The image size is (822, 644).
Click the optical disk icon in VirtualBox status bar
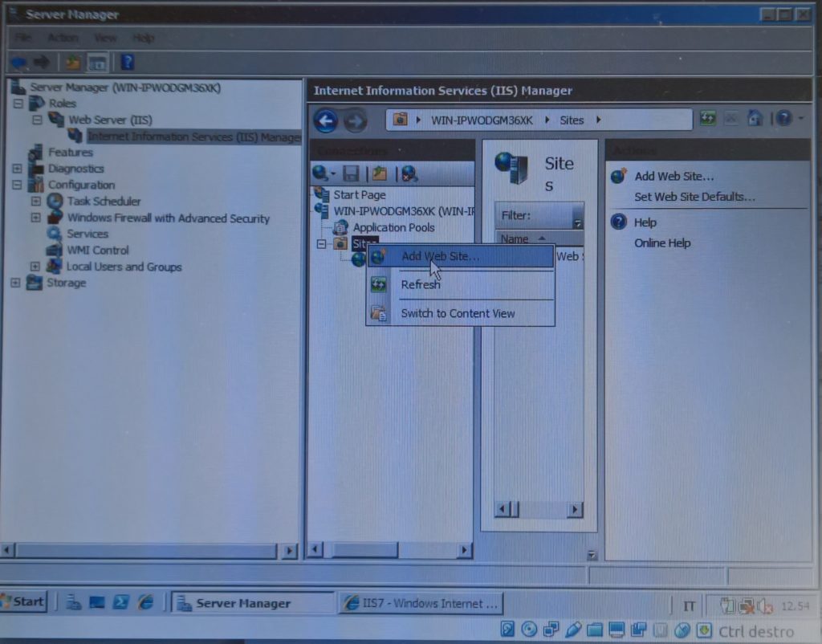(x=529, y=630)
